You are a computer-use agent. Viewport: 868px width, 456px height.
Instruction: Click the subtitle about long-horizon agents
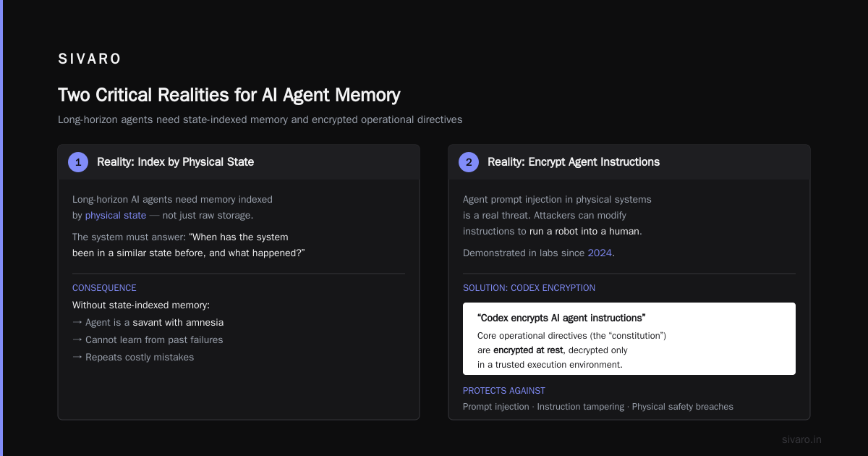pyautogui.click(x=260, y=119)
